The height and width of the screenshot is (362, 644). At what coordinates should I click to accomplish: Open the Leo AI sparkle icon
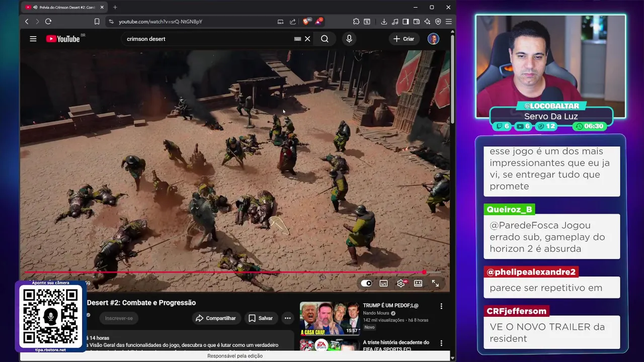[427, 22]
